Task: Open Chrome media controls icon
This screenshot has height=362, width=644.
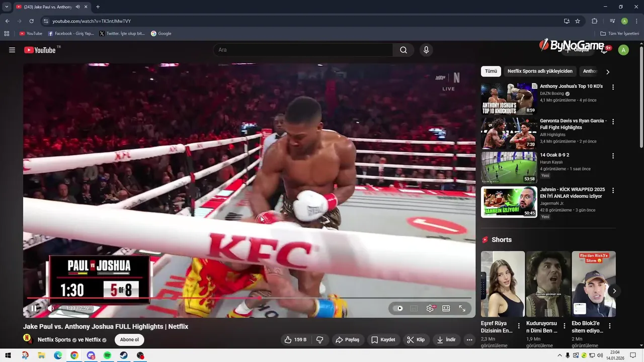Action: (612, 21)
